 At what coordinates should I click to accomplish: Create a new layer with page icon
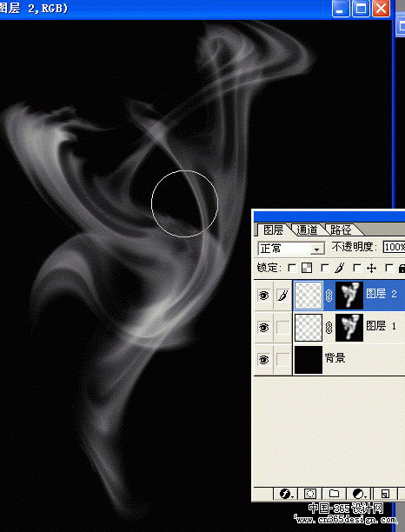click(386, 493)
